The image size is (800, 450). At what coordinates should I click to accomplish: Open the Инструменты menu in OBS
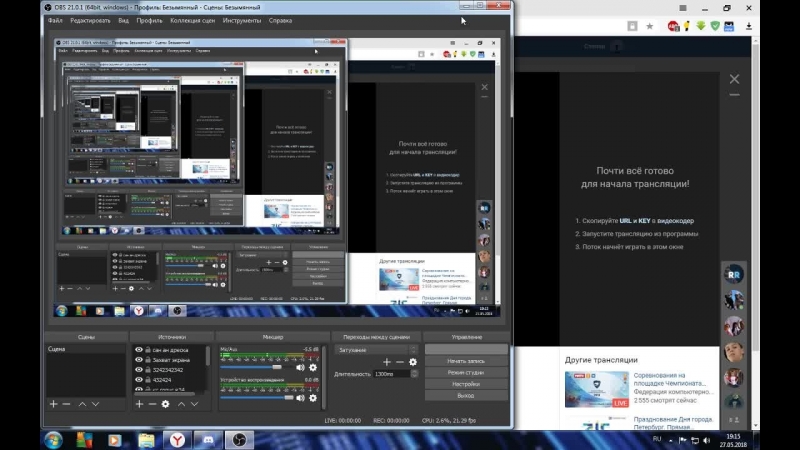point(242,20)
